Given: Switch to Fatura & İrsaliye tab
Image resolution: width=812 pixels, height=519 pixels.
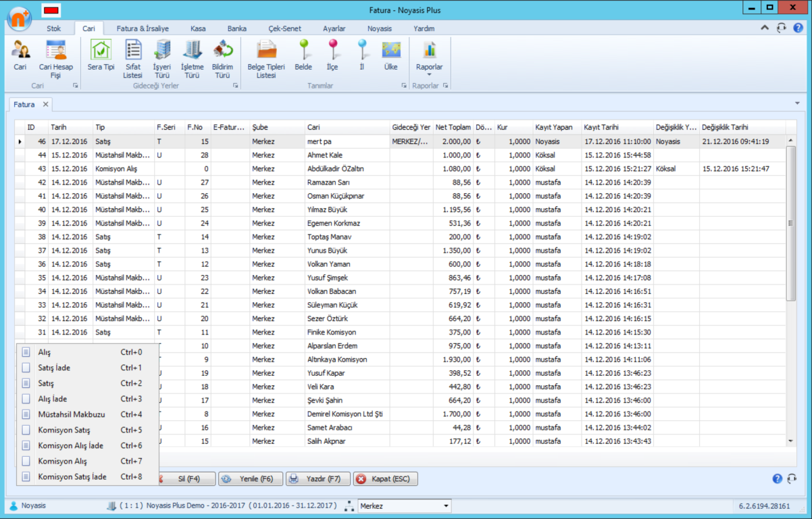Looking at the screenshot, I should (x=143, y=28).
